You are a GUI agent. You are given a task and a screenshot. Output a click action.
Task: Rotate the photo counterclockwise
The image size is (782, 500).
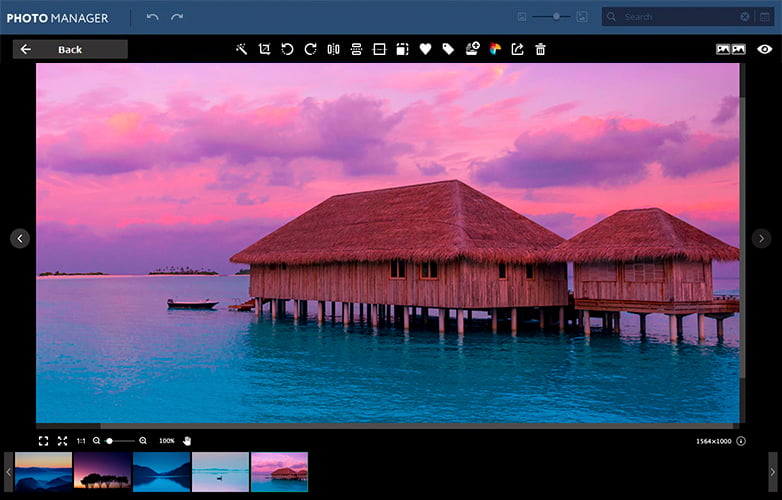coord(287,49)
